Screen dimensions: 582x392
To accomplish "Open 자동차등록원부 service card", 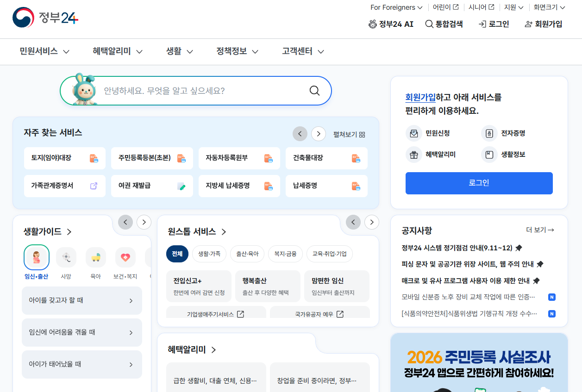I will click(239, 158).
